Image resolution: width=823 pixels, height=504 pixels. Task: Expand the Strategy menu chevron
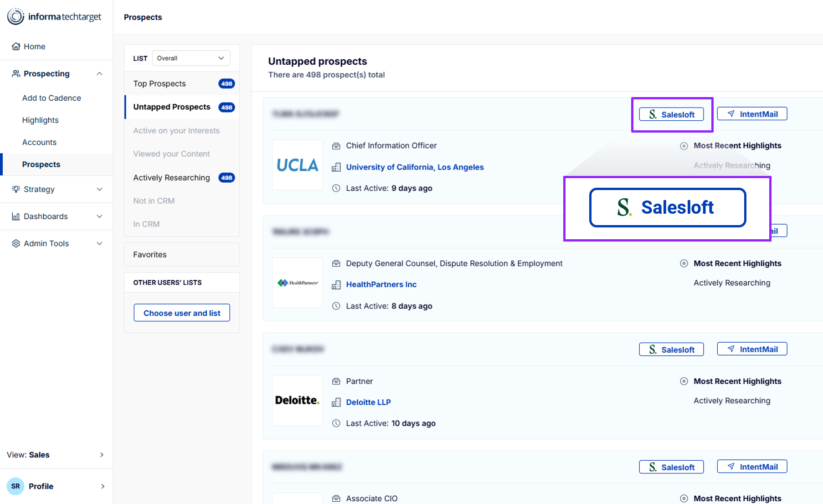[x=99, y=189]
